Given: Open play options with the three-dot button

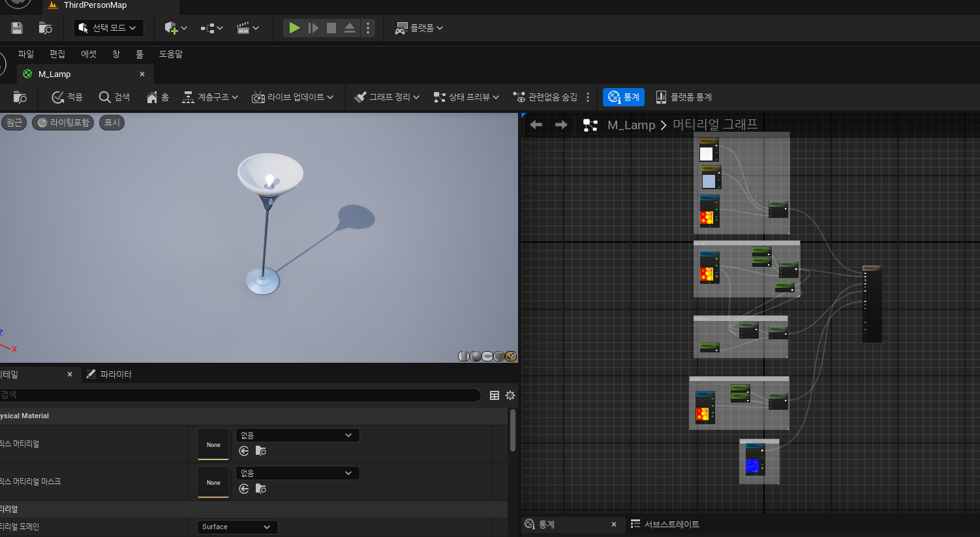Looking at the screenshot, I should (368, 28).
